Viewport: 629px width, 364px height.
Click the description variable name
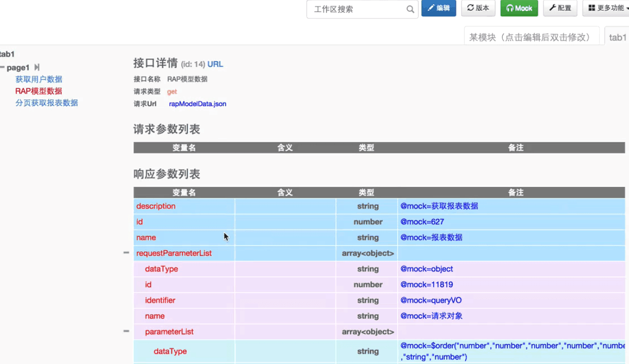tap(156, 206)
